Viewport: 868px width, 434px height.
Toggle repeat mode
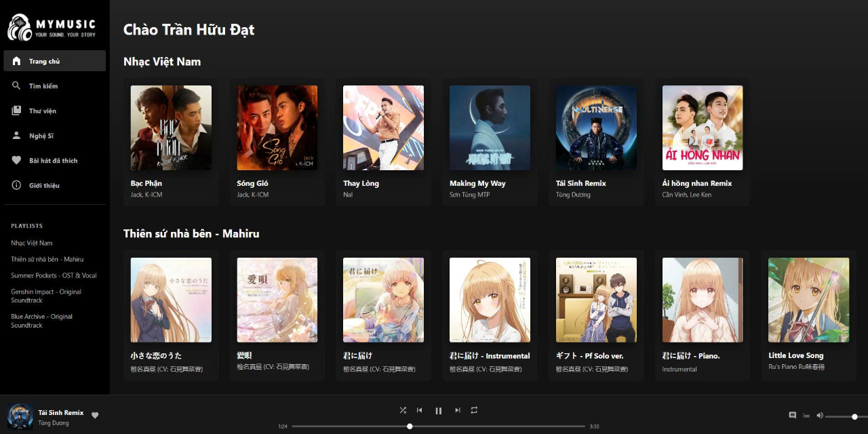tap(473, 410)
